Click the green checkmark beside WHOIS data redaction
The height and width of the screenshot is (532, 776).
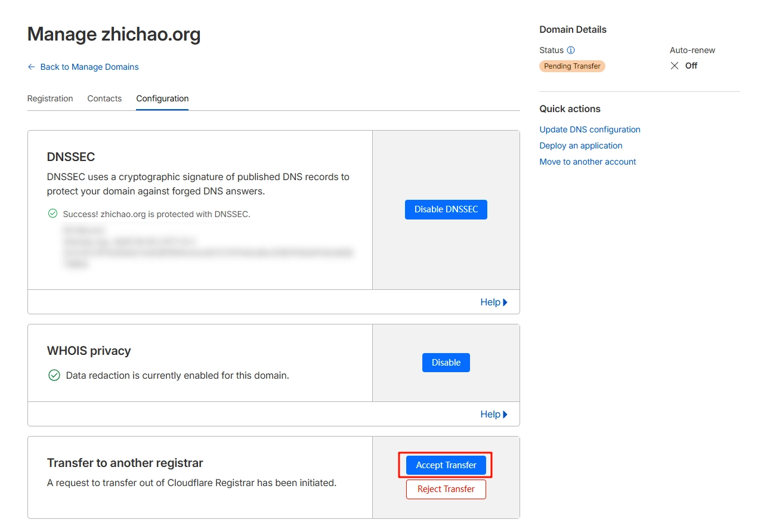[x=54, y=376]
